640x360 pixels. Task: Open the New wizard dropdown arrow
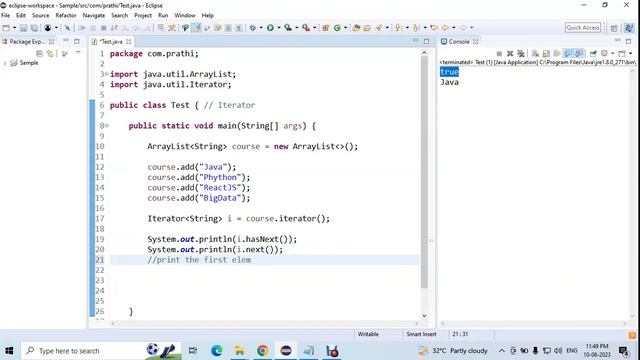click(x=14, y=28)
